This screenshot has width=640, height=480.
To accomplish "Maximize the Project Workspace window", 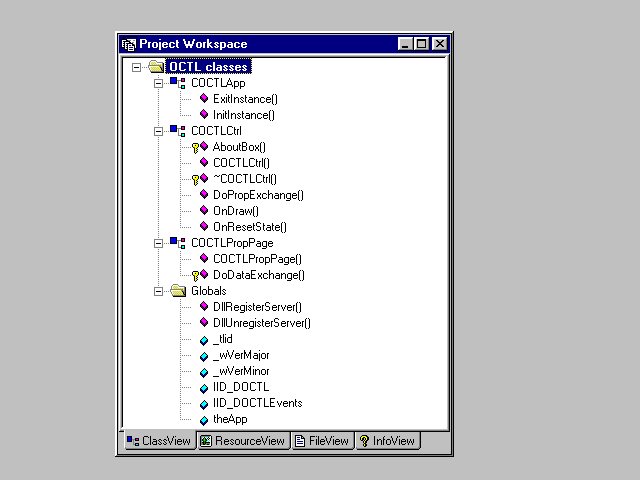I will click(421, 44).
